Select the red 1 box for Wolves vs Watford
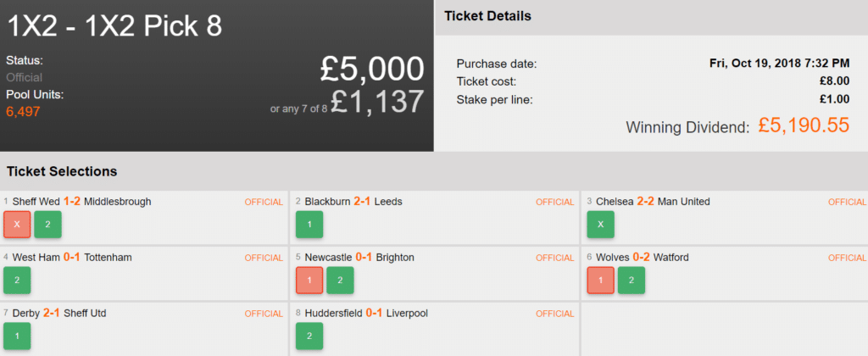 tap(600, 281)
